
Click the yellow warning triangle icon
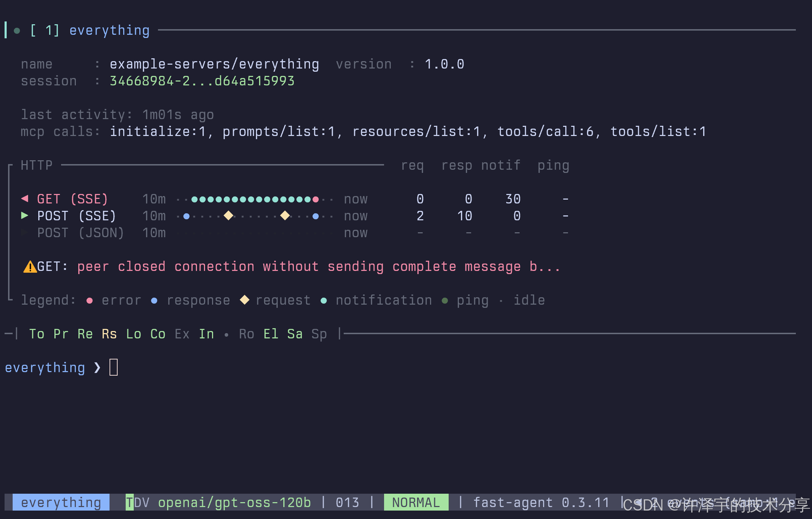pyautogui.click(x=30, y=267)
